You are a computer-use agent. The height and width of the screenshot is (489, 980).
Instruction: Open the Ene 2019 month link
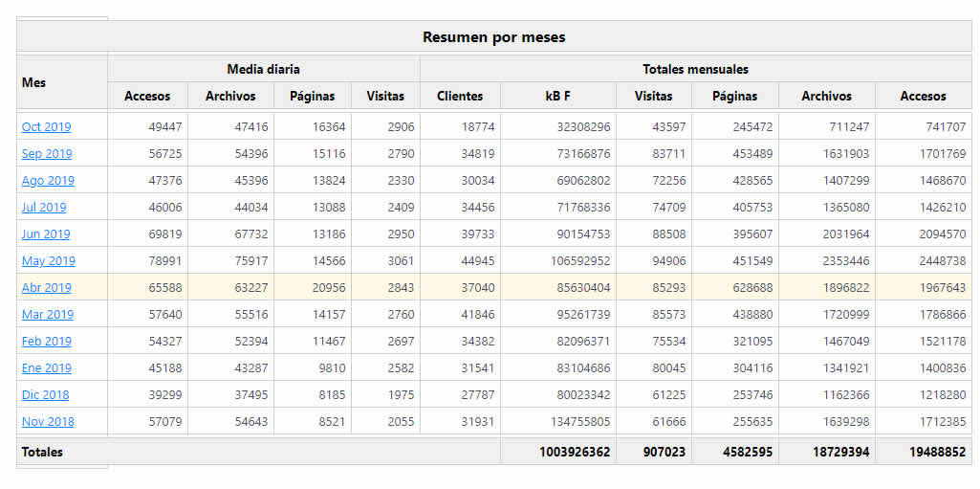point(46,367)
